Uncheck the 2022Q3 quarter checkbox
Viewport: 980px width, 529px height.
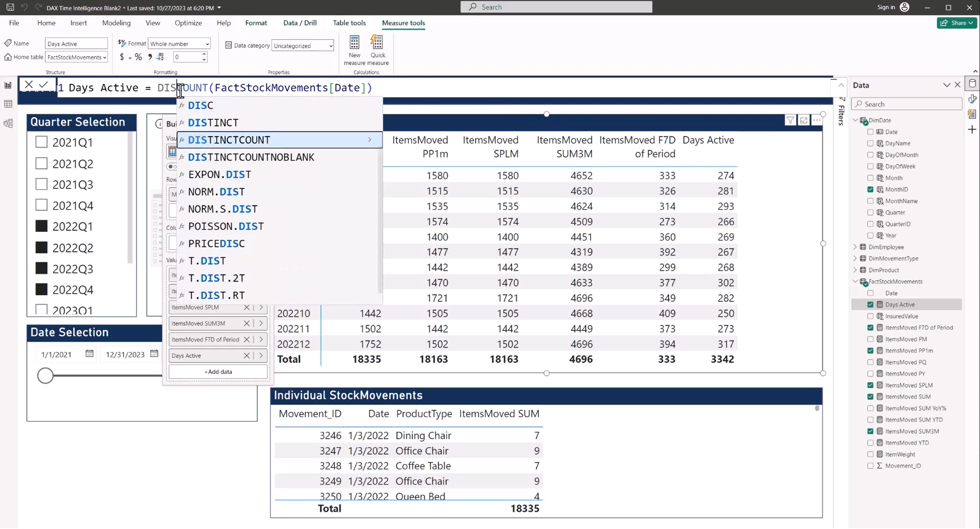pyautogui.click(x=41, y=268)
